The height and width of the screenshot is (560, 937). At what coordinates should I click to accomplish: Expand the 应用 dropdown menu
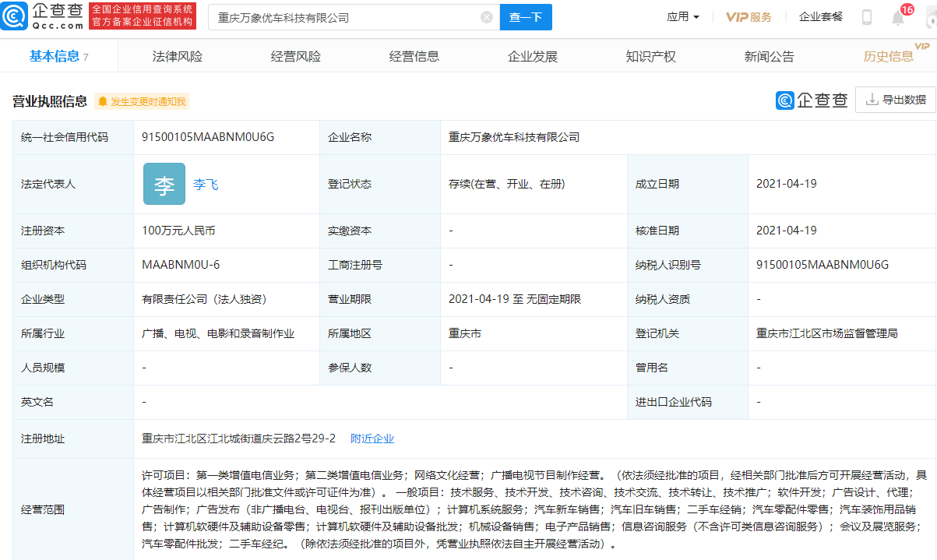pos(683,17)
